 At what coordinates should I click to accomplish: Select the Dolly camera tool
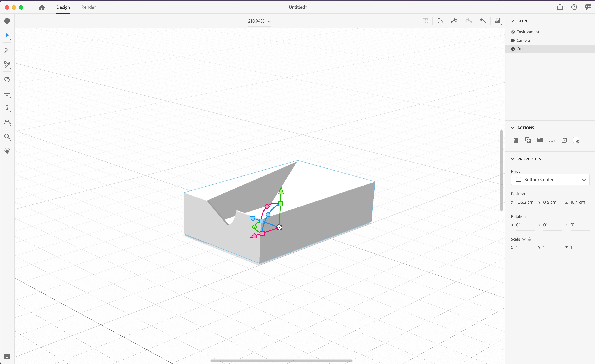[x=7, y=108]
